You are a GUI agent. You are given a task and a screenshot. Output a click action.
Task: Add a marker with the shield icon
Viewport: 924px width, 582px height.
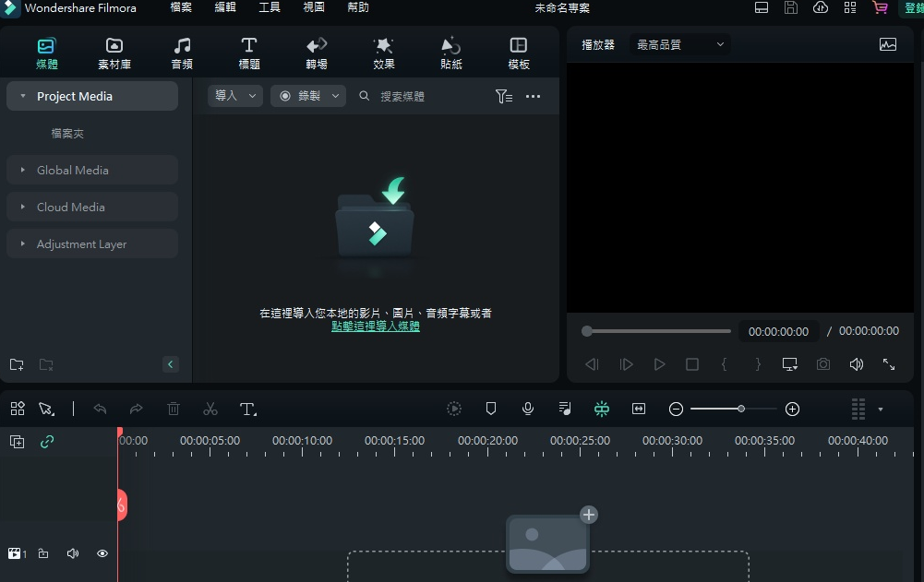[x=491, y=409]
